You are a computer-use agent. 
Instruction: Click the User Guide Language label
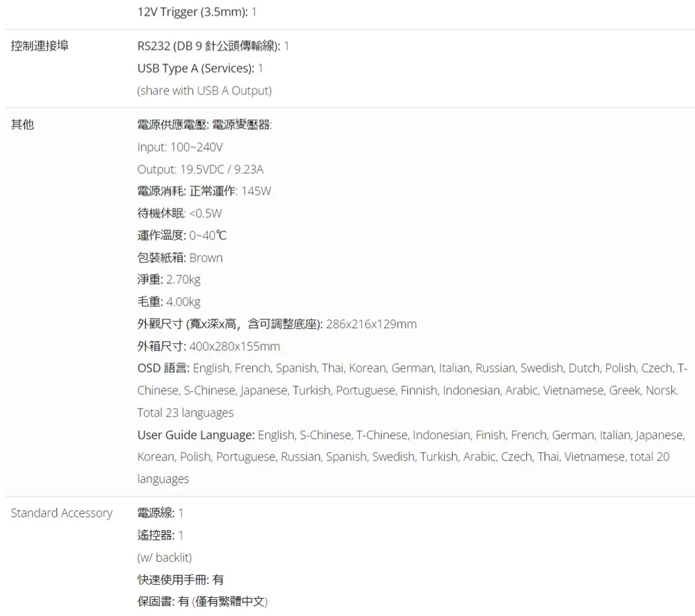pos(195,435)
